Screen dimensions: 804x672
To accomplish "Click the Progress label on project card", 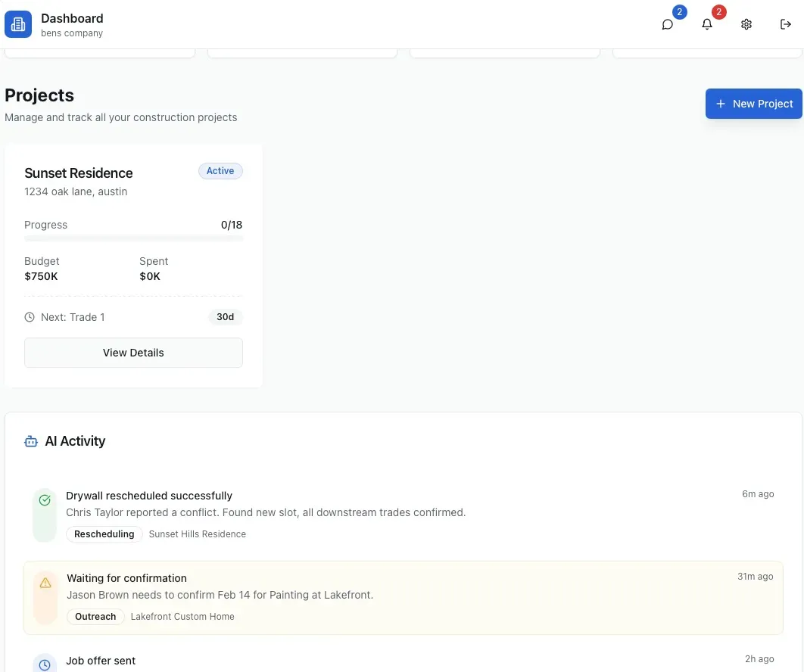I will [45, 225].
